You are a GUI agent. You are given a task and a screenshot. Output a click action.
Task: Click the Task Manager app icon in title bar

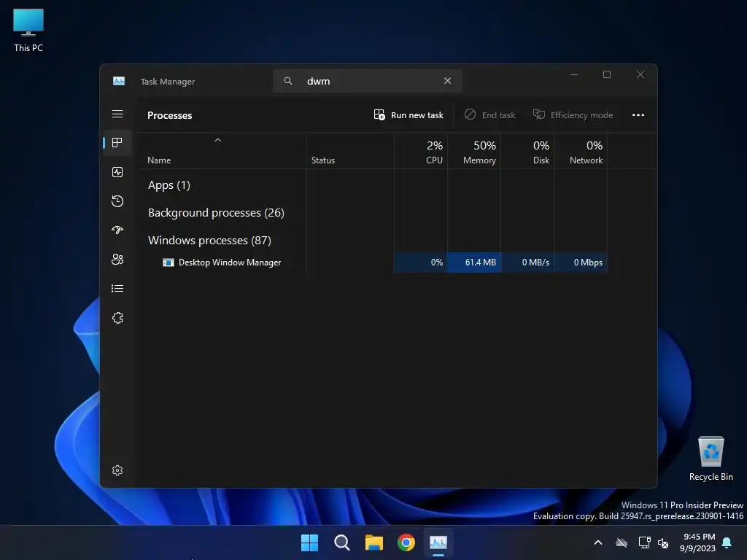point(119,82)
